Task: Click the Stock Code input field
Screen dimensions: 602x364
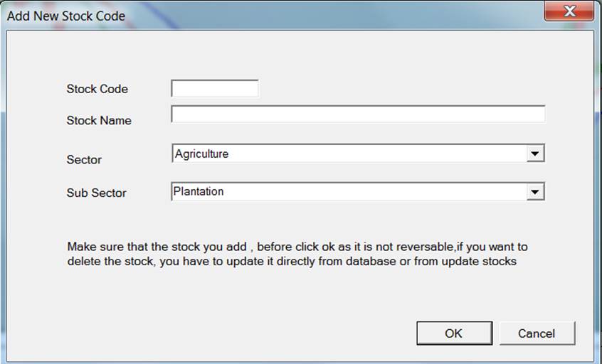Action: pos(215,89)
